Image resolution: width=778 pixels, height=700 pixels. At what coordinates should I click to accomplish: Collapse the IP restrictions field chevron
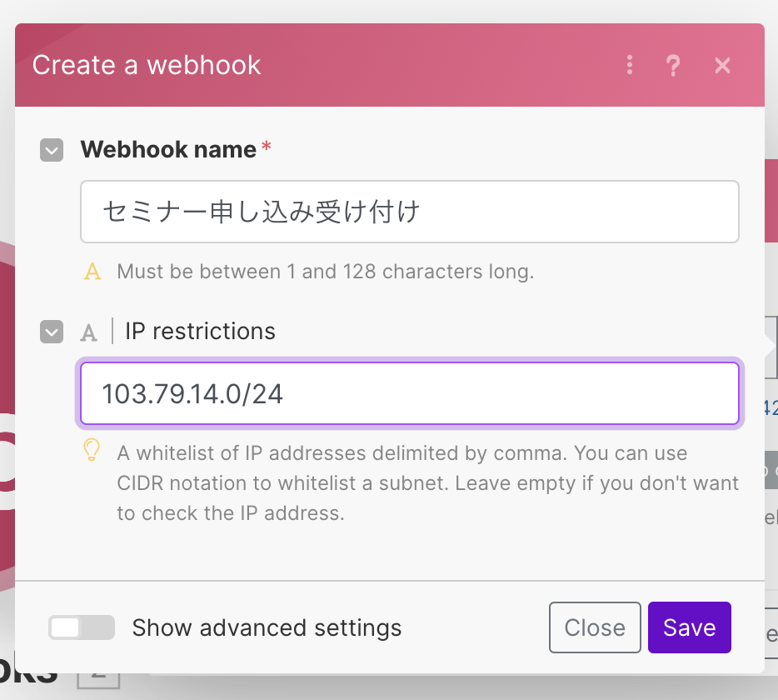[52, 332]
